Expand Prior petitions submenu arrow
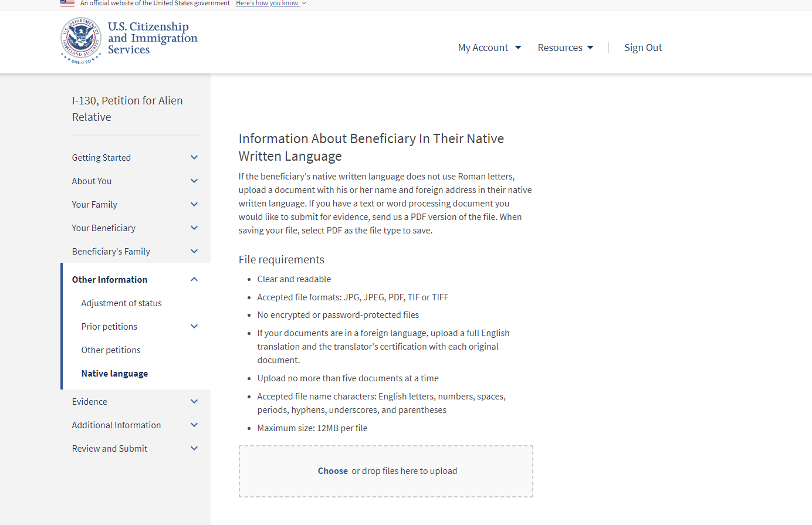The height and width of the screenshot is (525, 812). 194,326
